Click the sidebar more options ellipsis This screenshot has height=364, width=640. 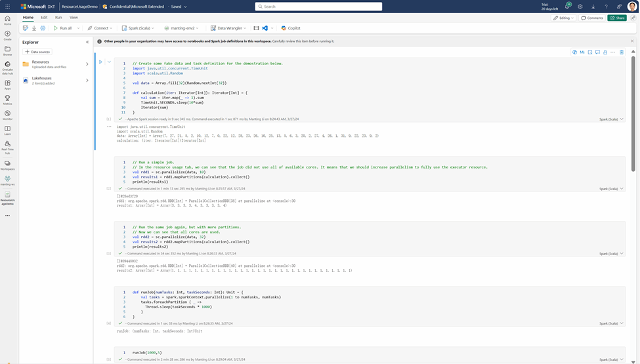tap(7, 216)
